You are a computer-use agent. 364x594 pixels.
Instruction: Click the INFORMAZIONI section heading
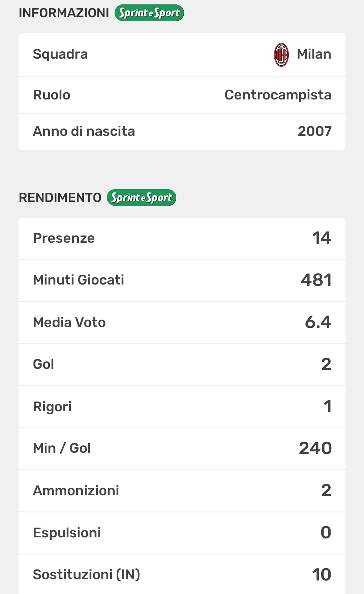pyautogui.click(x=64, y=13)
